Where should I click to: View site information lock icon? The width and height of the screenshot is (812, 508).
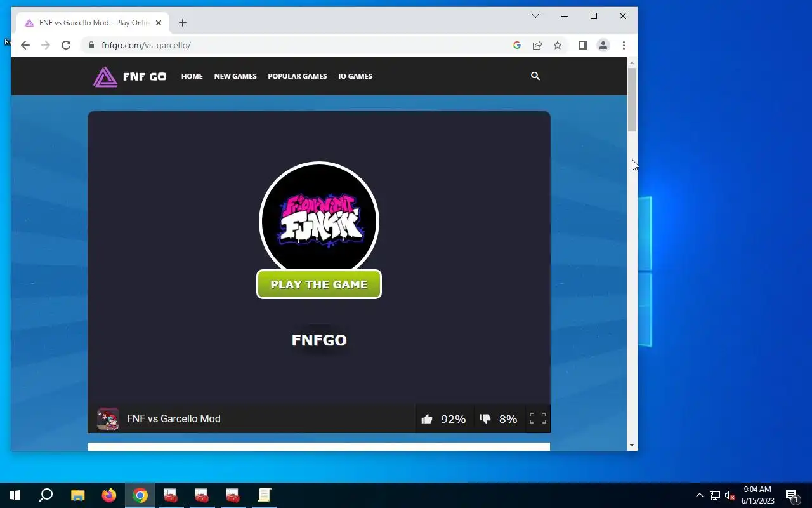(x=91, y=45)
